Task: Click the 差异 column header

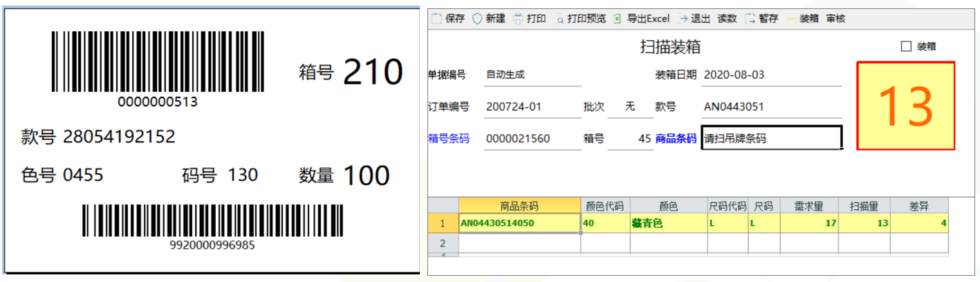Action: tap(919, 206)
